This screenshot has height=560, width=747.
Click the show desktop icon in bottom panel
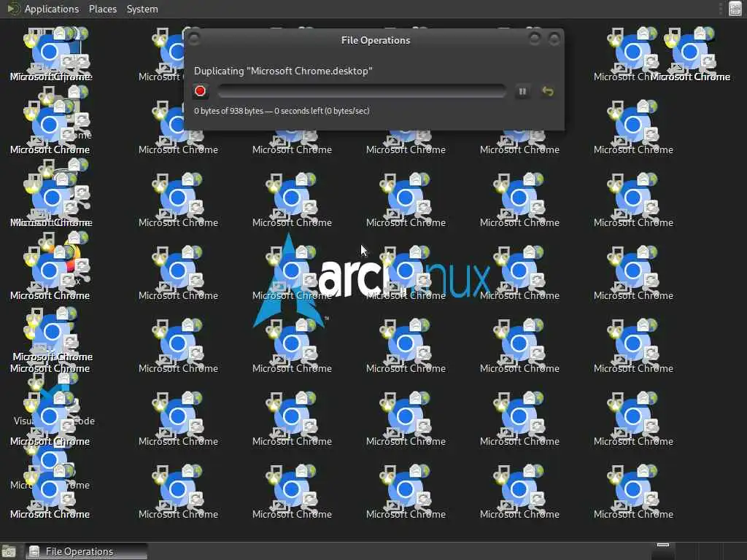pos(9,552)
